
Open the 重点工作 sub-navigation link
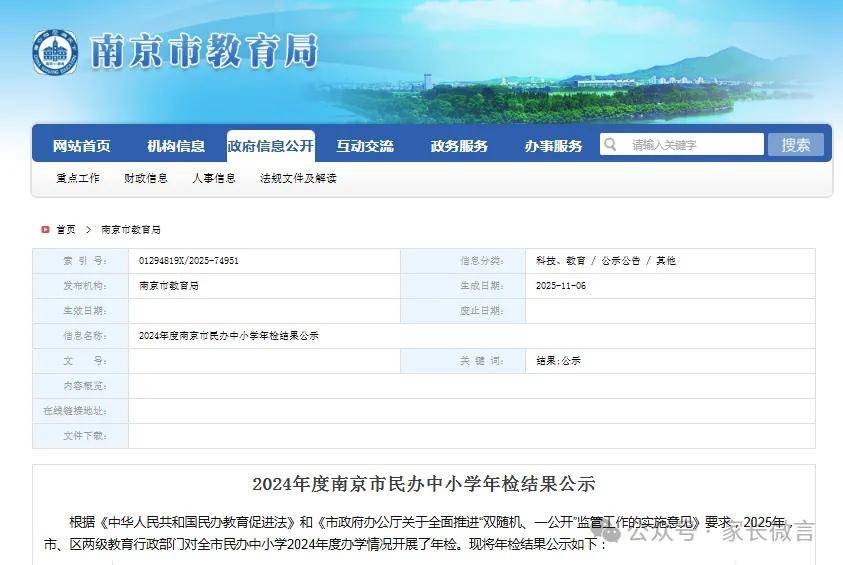point(78,178)
